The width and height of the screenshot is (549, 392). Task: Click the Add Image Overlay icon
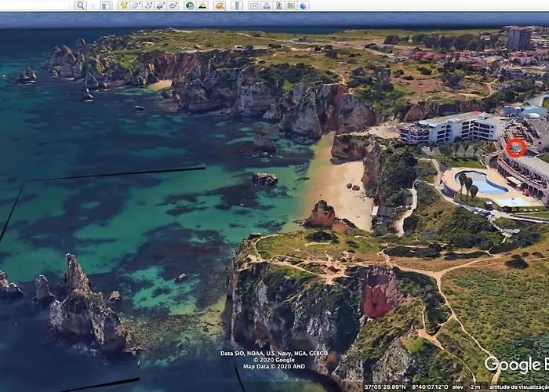(160, 5)
